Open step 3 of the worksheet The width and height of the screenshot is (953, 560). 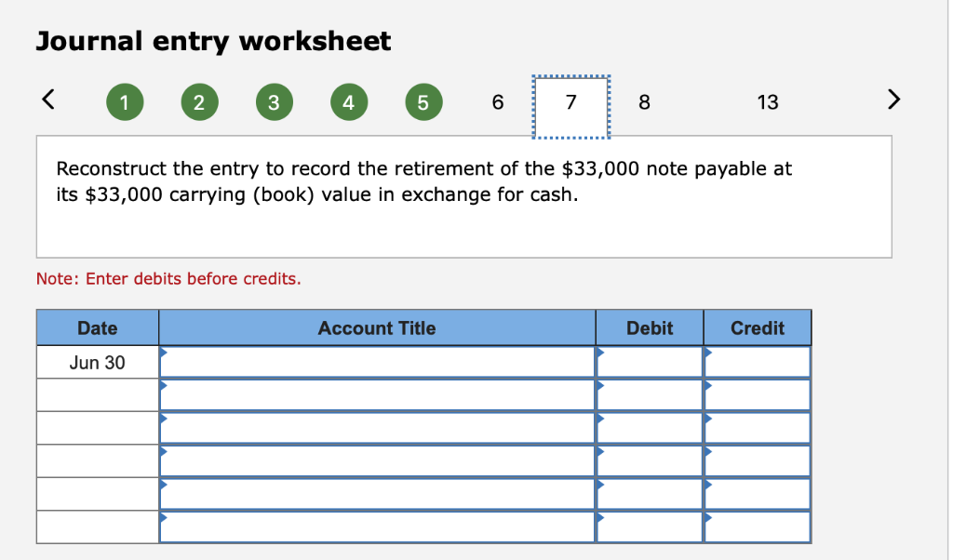[x=274, y=102]
